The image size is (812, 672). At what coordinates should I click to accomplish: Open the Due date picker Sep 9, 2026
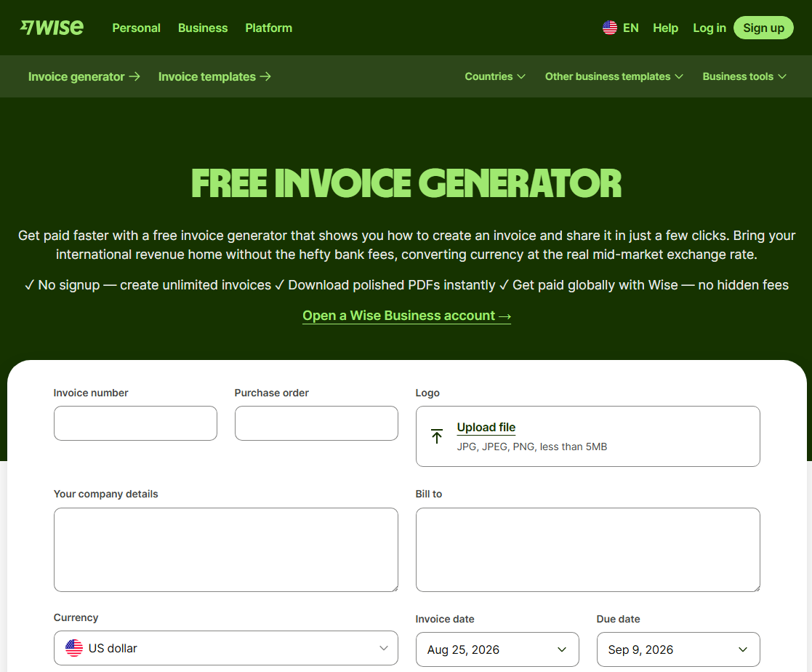pyautogui.click(x=678, y=649)
